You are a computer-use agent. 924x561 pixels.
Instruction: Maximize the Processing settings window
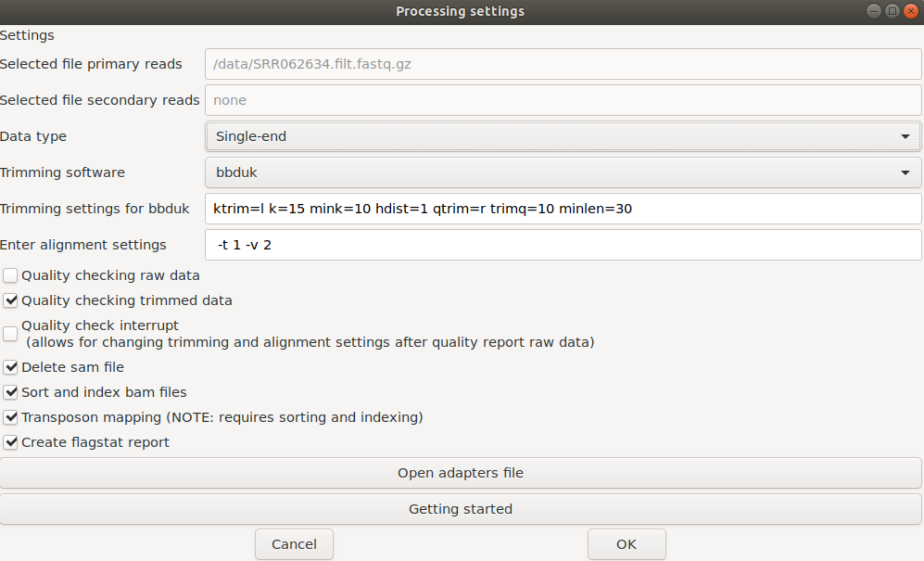coord(892,11)
